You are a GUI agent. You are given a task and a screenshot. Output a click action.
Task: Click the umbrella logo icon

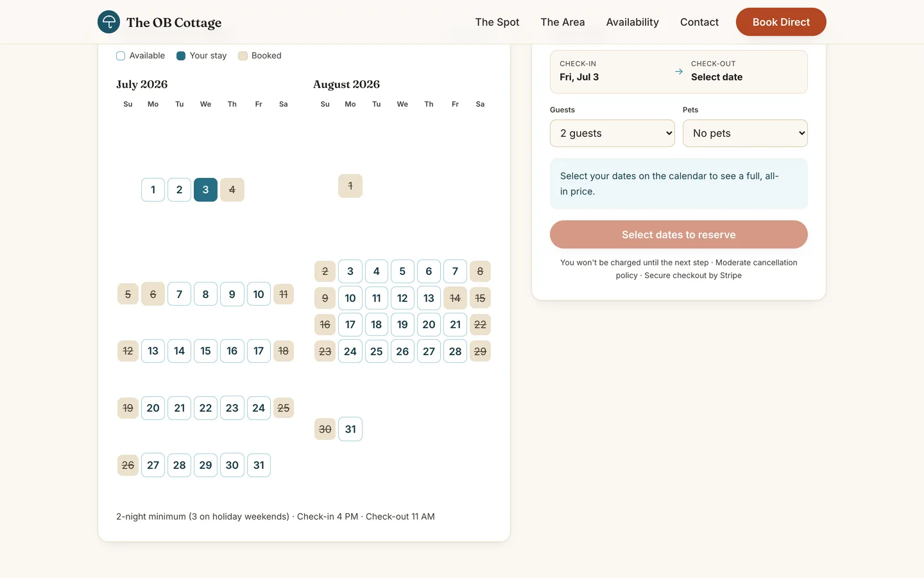[x=109, y=22]
